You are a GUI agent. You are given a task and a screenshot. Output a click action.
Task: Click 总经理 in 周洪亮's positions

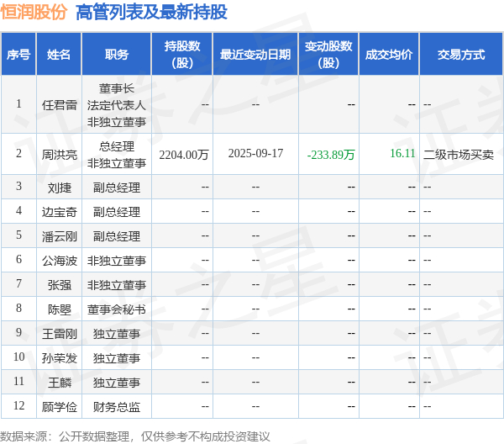117,146
